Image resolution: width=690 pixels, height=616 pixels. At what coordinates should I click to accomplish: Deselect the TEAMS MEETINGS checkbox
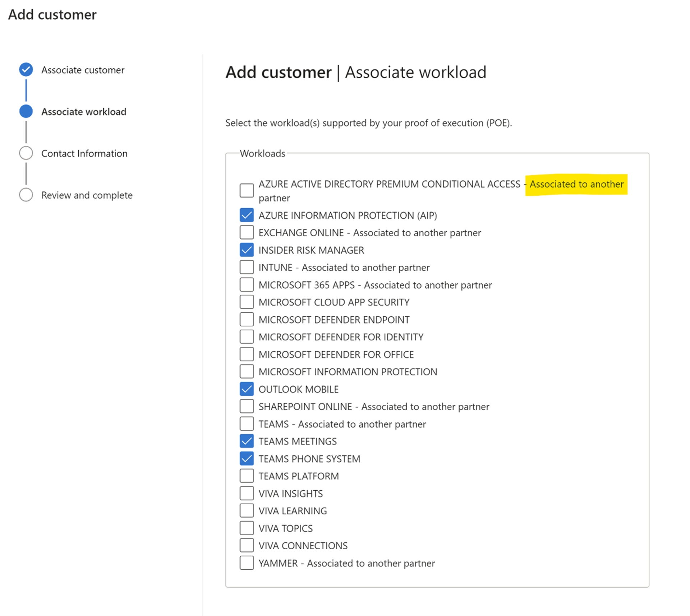click(247, 441)
